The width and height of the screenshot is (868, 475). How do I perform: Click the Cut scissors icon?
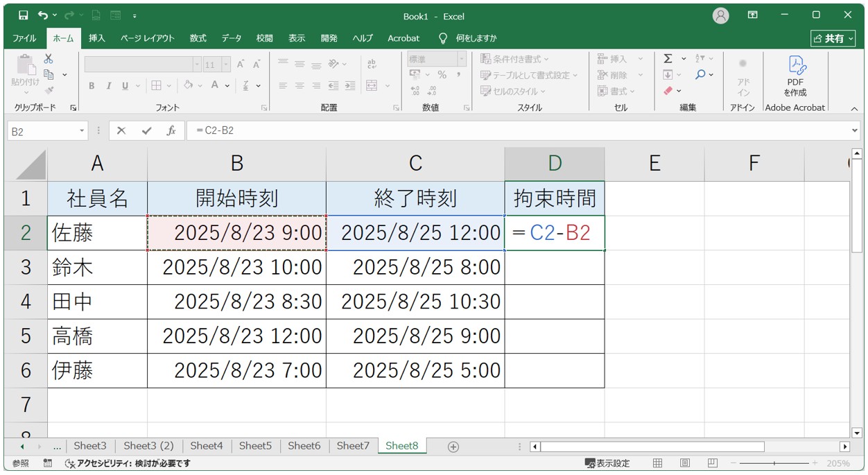coord(49,59)
